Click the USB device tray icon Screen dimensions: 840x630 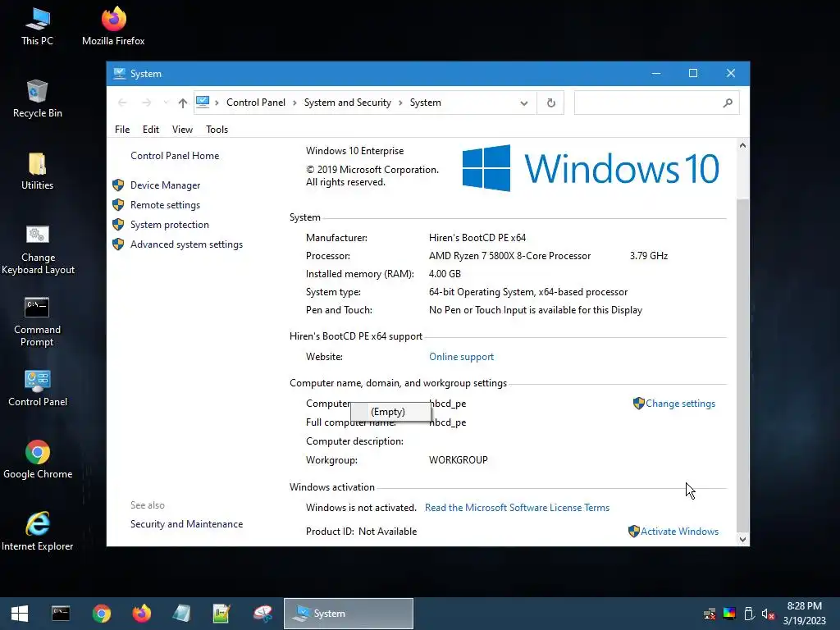click(749, 614)
